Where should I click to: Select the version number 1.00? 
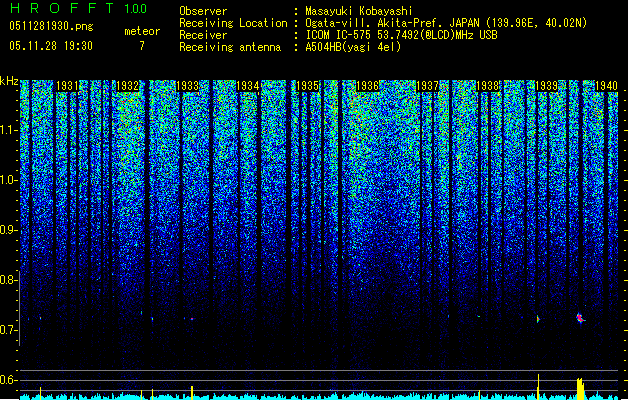[136, 9]
